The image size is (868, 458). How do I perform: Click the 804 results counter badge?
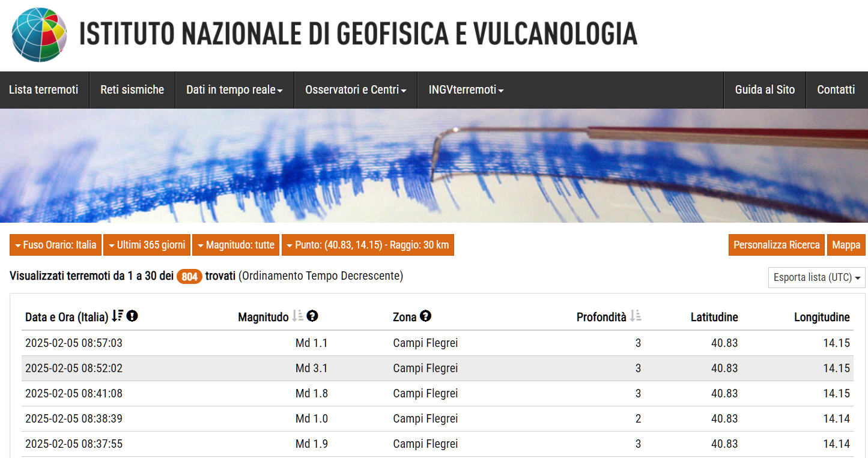point(189,276)
